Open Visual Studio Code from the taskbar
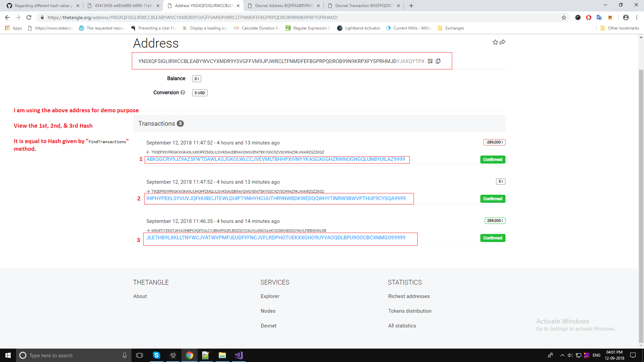 coord(238,355)
